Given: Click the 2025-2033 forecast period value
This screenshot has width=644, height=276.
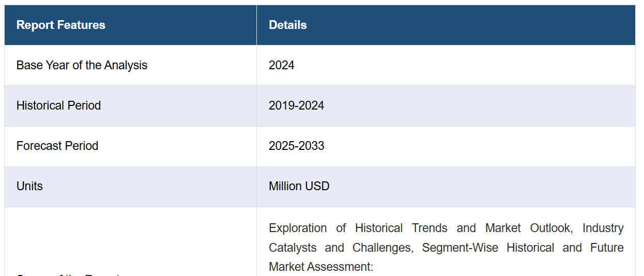Looking at the screenshot, I should pyautogui.click(x=296, y=146).
